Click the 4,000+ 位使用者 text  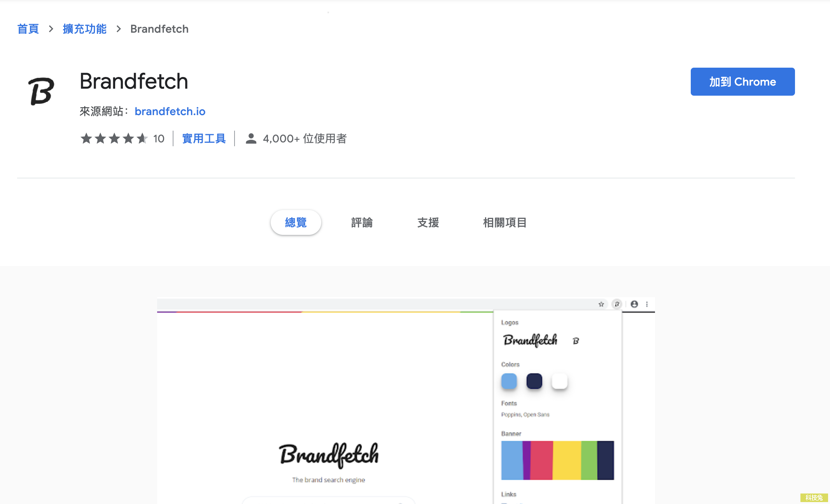click(305, 138)
